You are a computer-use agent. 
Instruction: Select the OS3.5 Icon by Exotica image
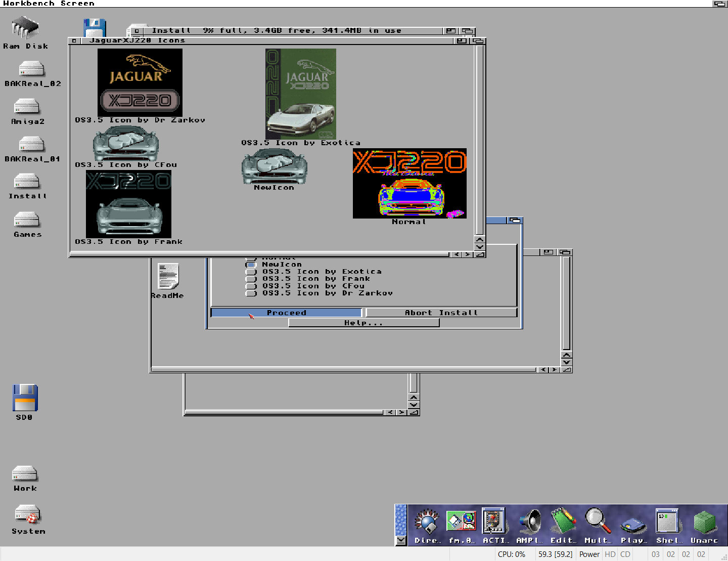[x=301, y=94]
